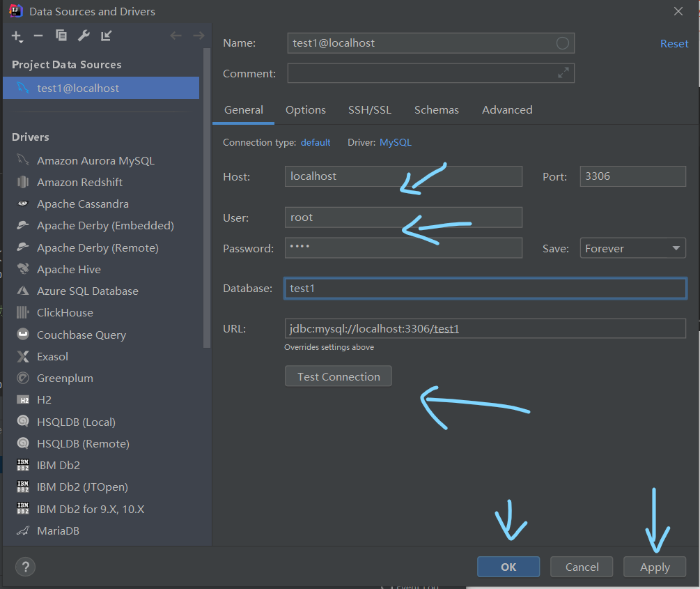Select the IBM Db2 (JTOpen) driver
The image size is (700, 589).
(x=82, y=487)
